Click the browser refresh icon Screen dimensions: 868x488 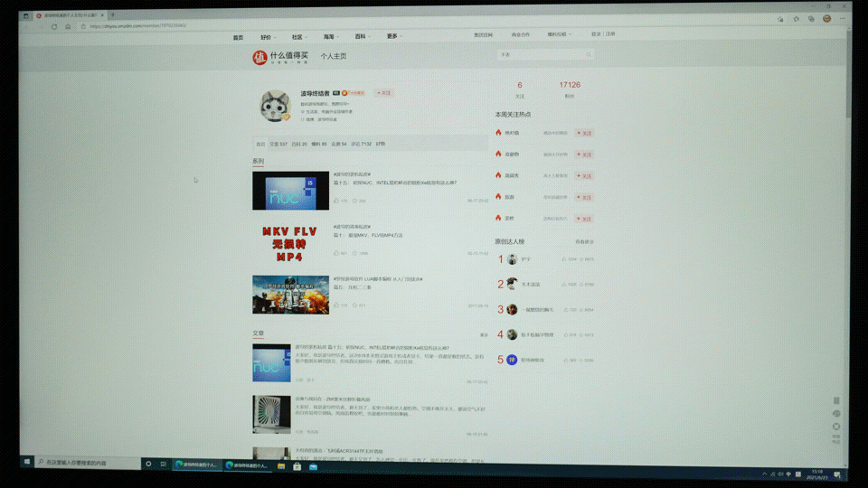54,26
